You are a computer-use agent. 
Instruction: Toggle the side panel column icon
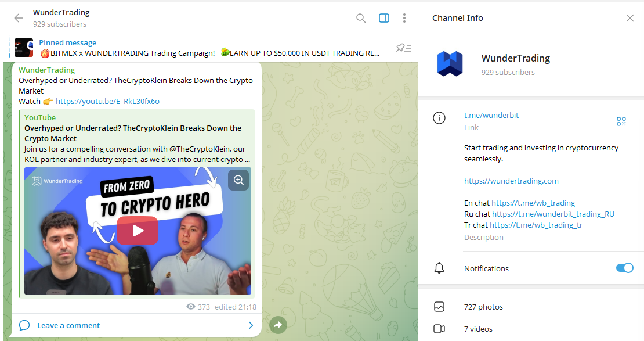point(384,18)
